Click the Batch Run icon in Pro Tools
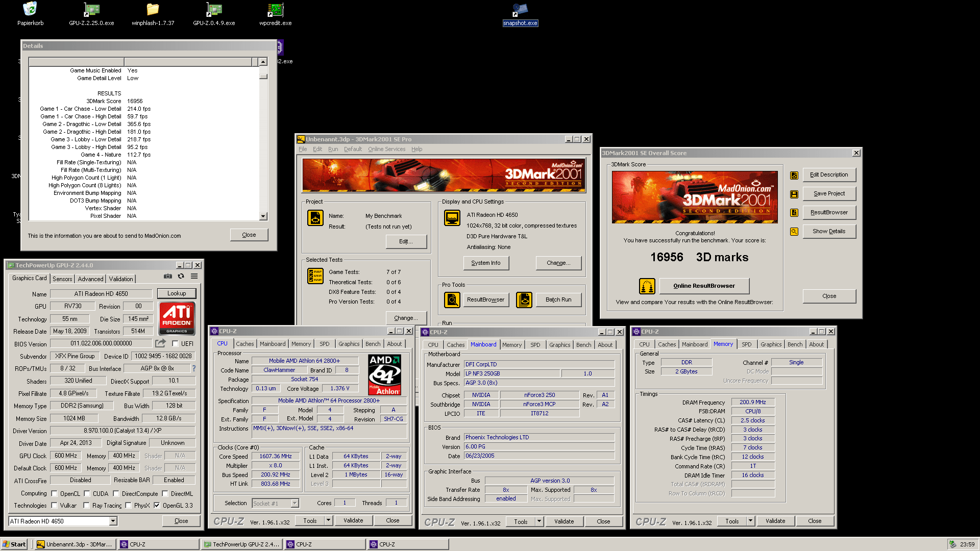980x551 pixels. 524,299
